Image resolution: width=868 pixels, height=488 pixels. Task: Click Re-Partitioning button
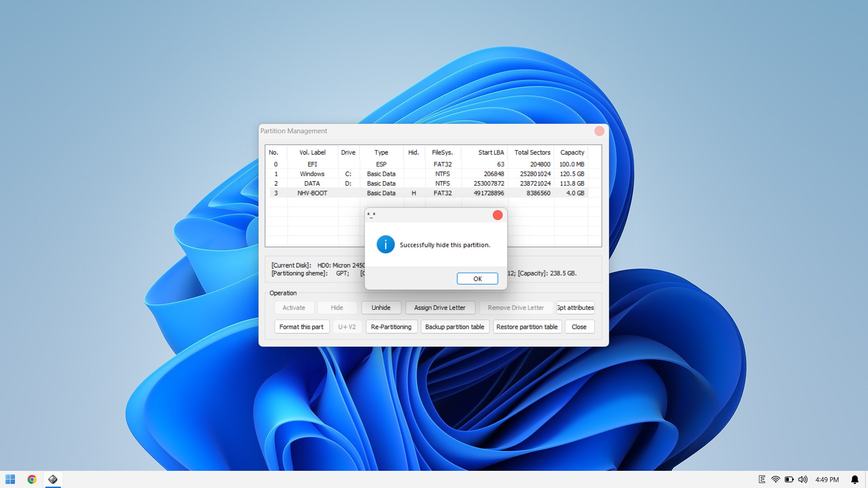click(x=391, y=327)
